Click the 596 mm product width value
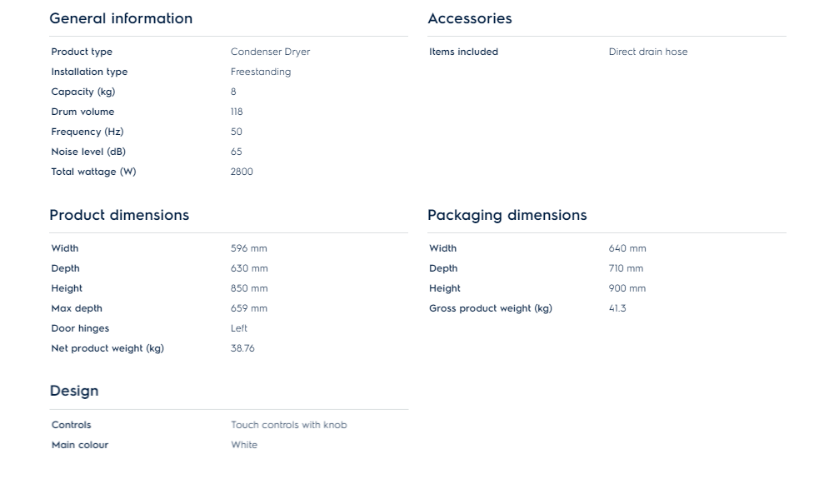 pyautogui.click(x=249, y=248)
